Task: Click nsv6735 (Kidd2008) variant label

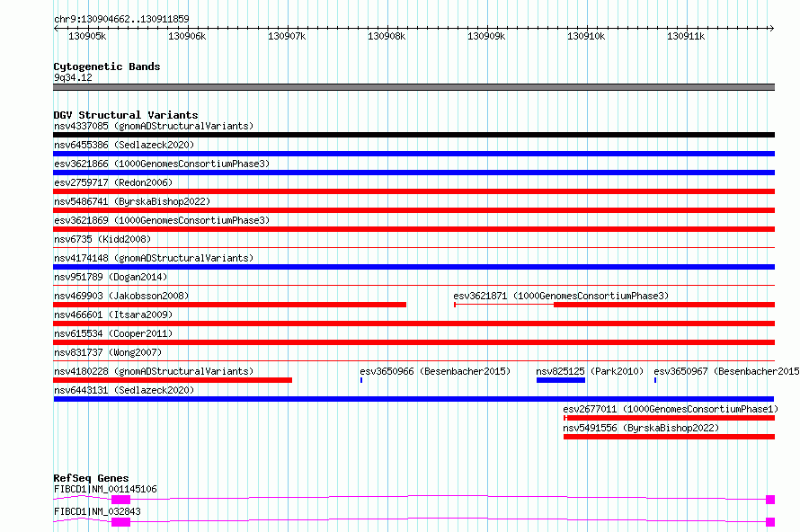Action: (102, 239)
